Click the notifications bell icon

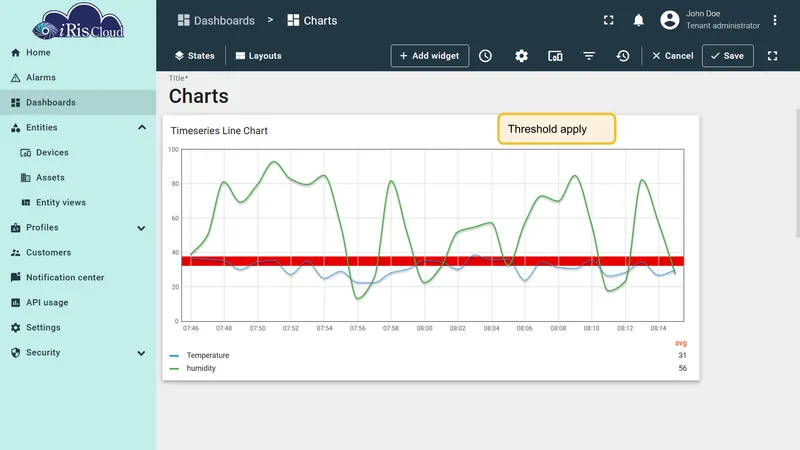(638, 20)
